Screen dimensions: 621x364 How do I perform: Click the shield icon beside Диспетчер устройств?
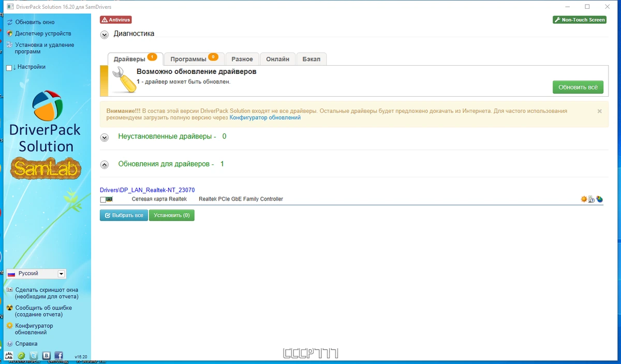(9, 34)
